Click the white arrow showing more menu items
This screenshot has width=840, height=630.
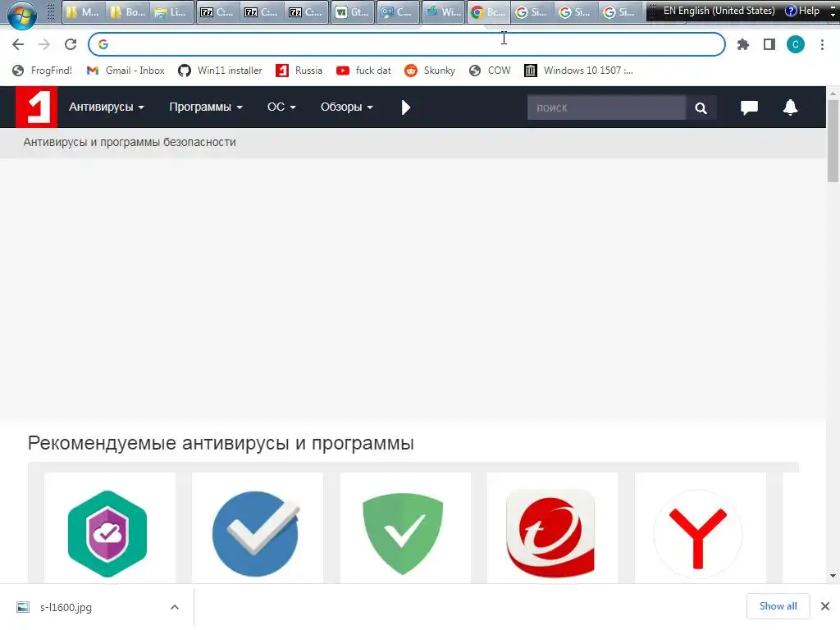tap(405, 107)
